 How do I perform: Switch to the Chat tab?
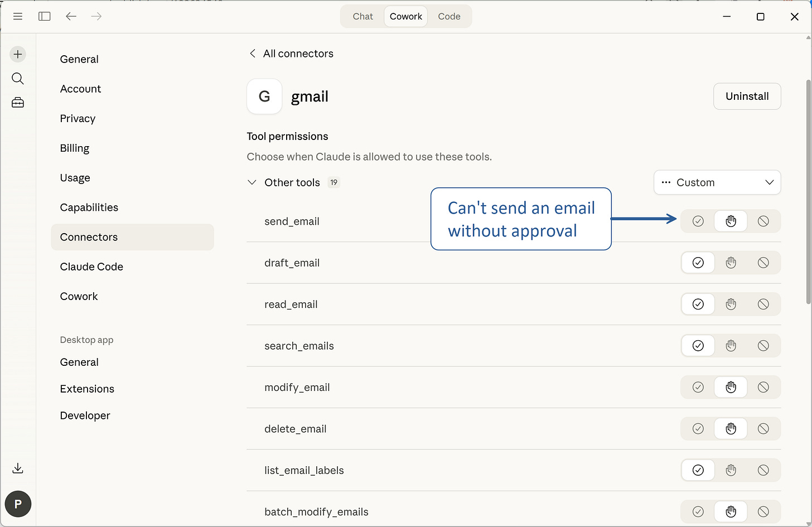(x=362, y=16)
